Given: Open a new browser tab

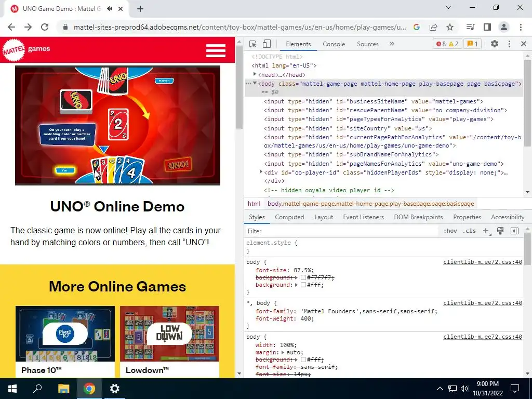Looking at the screenshot, I should [x=140, y=9].
